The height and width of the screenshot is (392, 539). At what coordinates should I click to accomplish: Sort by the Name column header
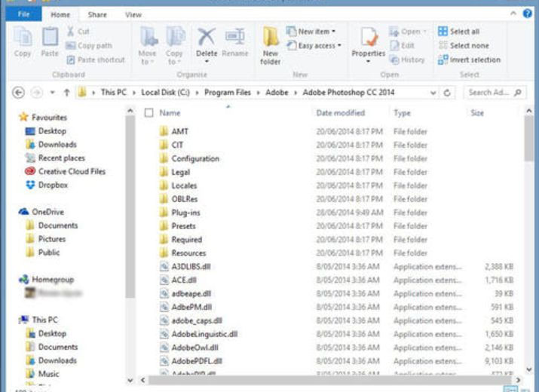coord(170,113)
